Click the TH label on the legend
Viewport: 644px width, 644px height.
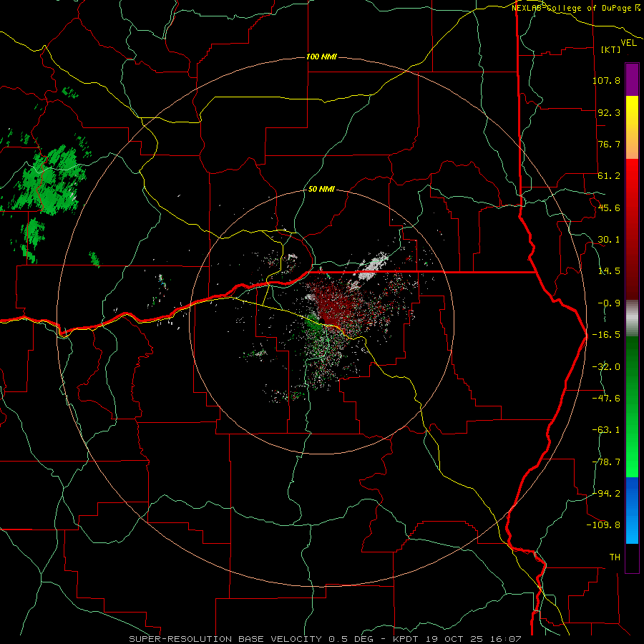[615, 557]
